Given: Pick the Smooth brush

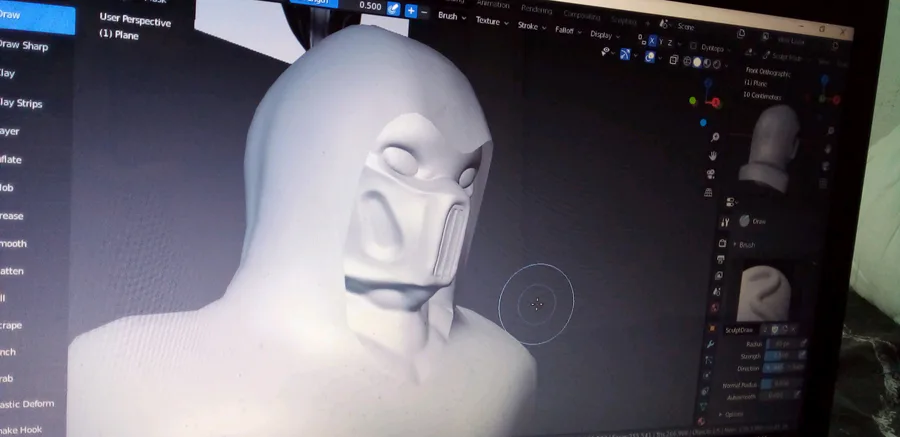Looking at the screenshot, I should 14,243.
